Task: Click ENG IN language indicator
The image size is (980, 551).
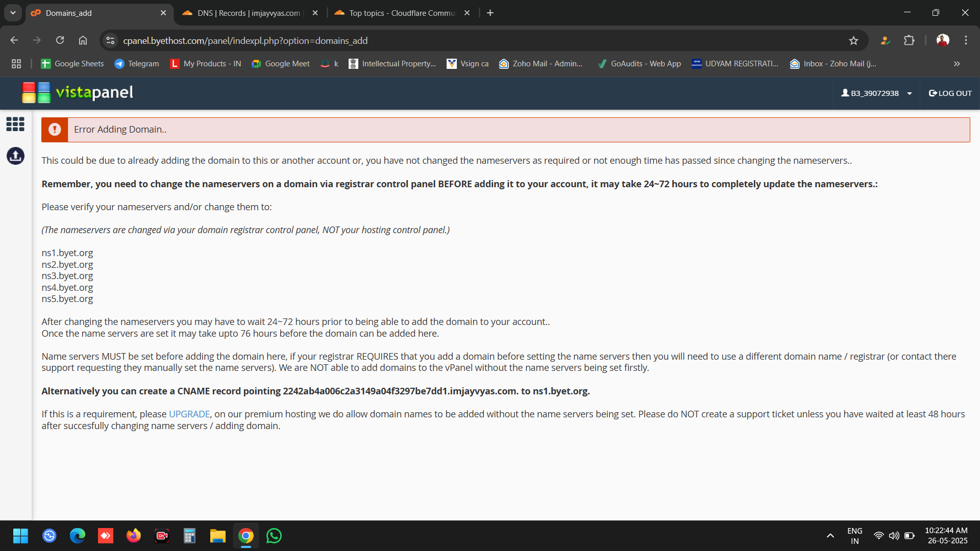Action: [x=855, y=536]
